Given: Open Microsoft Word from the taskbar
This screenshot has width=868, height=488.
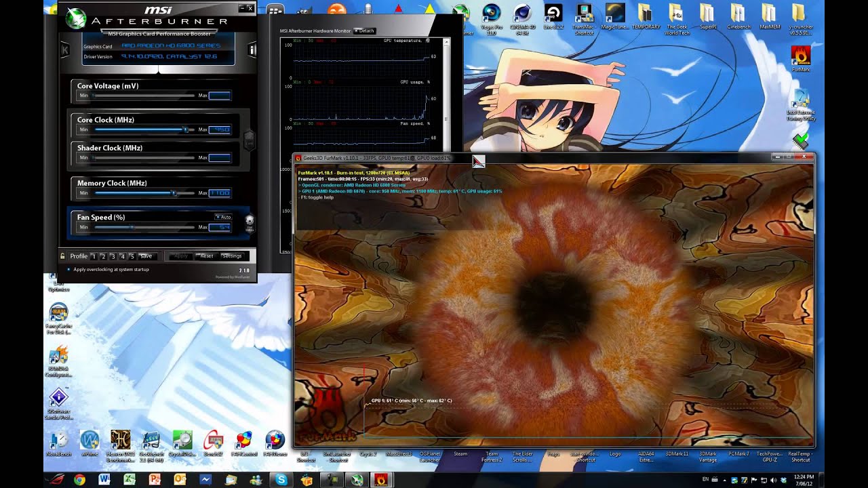Looking at the screenshot, I should click(x=104, y=480).
